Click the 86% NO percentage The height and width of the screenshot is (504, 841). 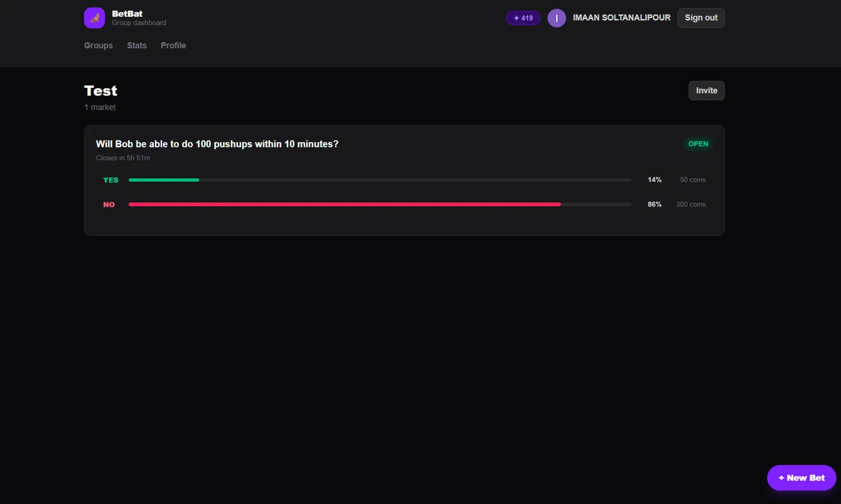point(654,204)
